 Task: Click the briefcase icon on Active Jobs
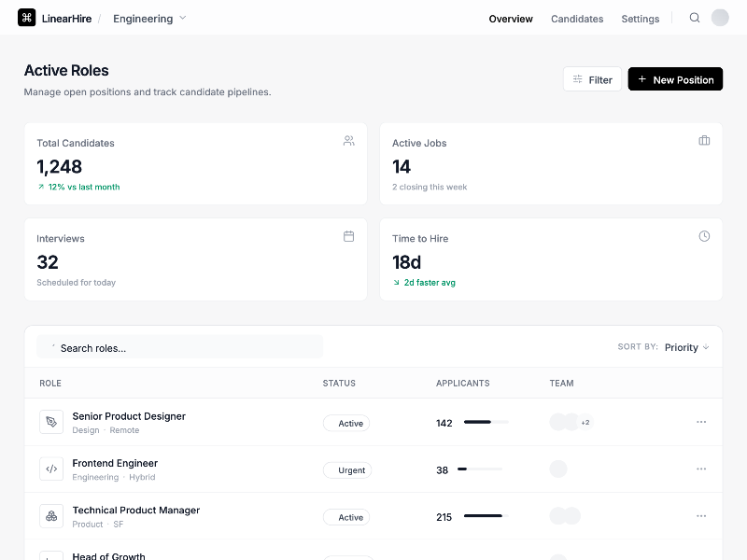coord(704,141)
